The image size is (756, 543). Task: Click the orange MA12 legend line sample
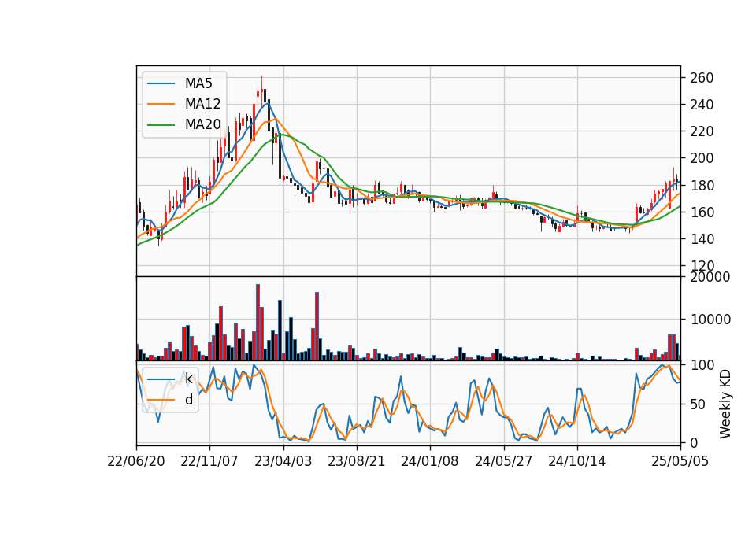pos(161,104)
